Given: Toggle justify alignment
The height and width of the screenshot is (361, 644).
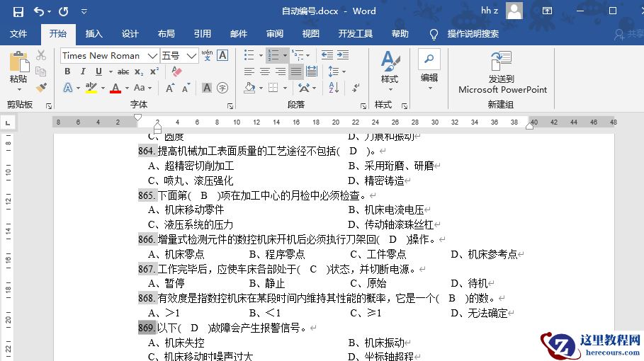Looking at the screenshot, I should click(x=296, y=71).
